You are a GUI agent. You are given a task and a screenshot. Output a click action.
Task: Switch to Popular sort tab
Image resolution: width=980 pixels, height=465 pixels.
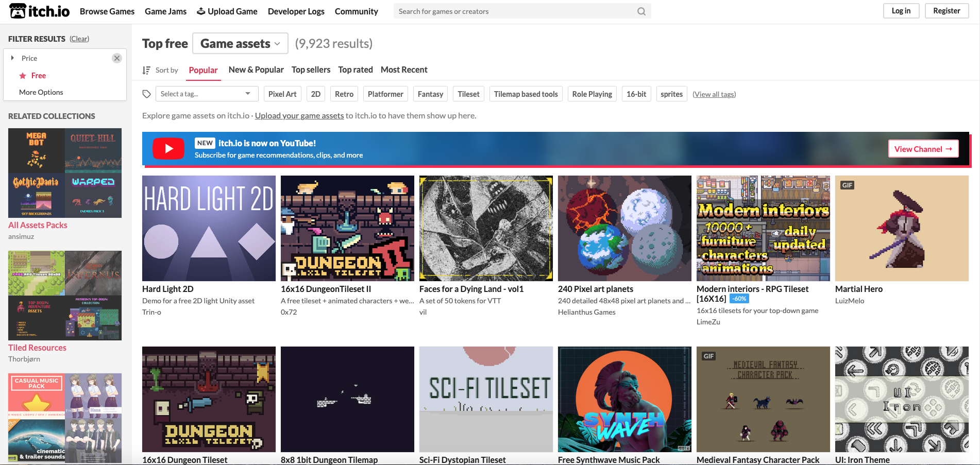click(x=203, y=70)
